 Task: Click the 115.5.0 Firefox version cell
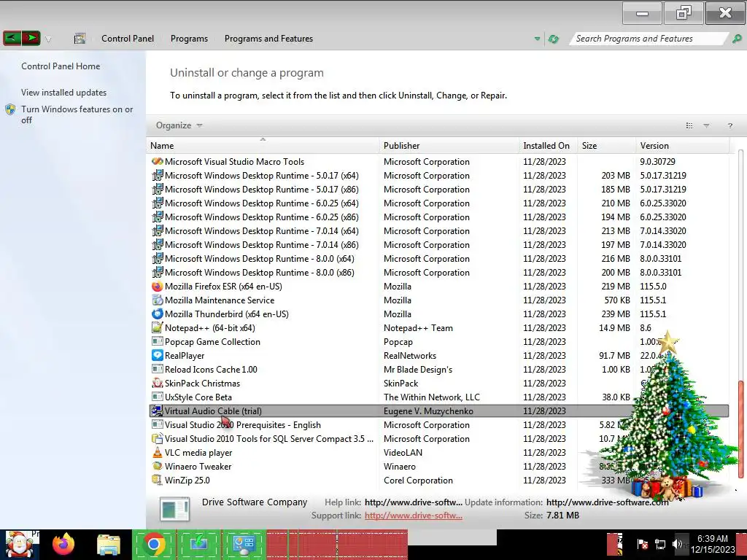653,286
